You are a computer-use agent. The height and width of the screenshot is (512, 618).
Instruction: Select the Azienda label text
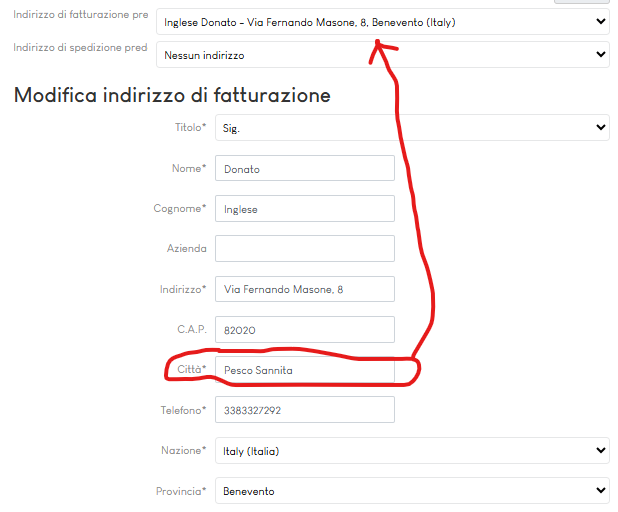(186, 248)
